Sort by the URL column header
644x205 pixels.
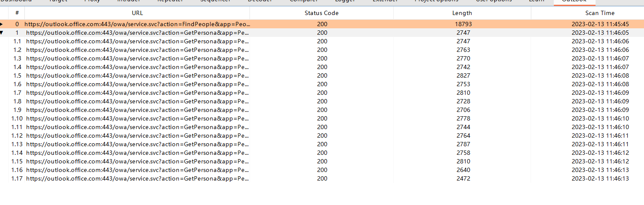(137, 13)
